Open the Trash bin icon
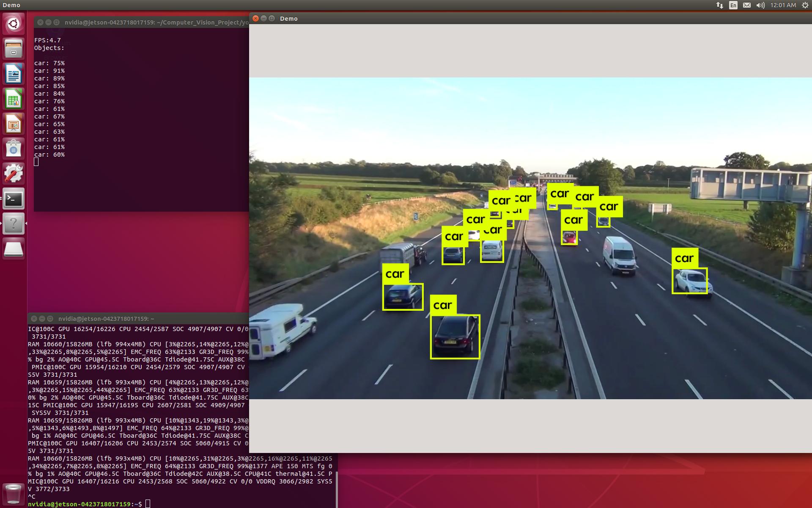The image size is (812, 508). (x=14, y=493)
